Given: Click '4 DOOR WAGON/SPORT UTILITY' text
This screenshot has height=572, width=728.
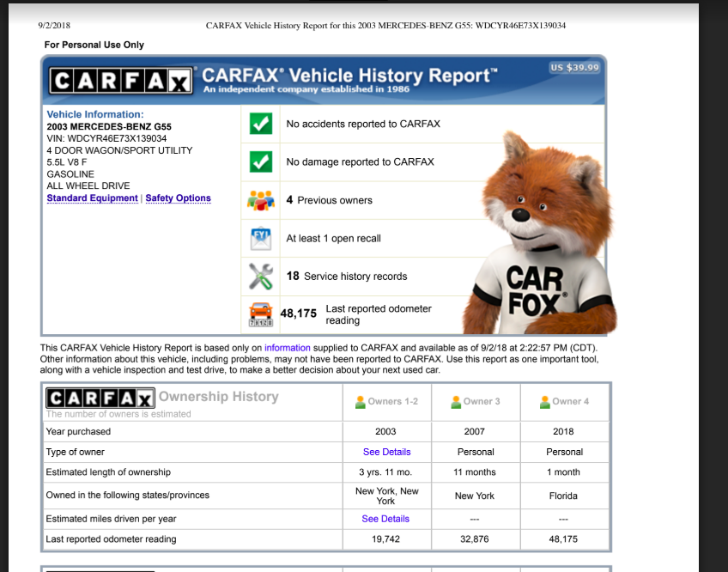Looking at the screenshot, I should point(119,150).
